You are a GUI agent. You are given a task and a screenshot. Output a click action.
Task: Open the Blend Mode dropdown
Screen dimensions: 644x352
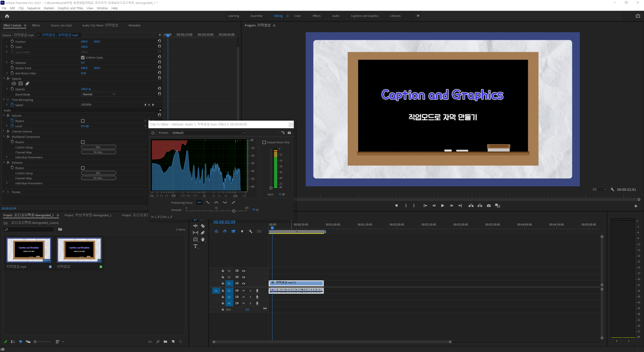(99, 94)
